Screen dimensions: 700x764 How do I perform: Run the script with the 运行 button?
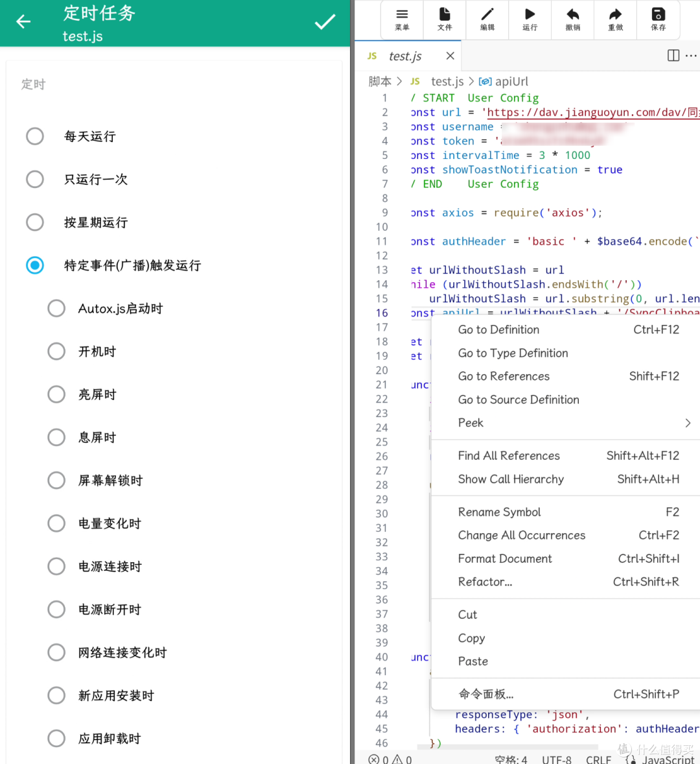pyautogui.click(x=530, y=19)
